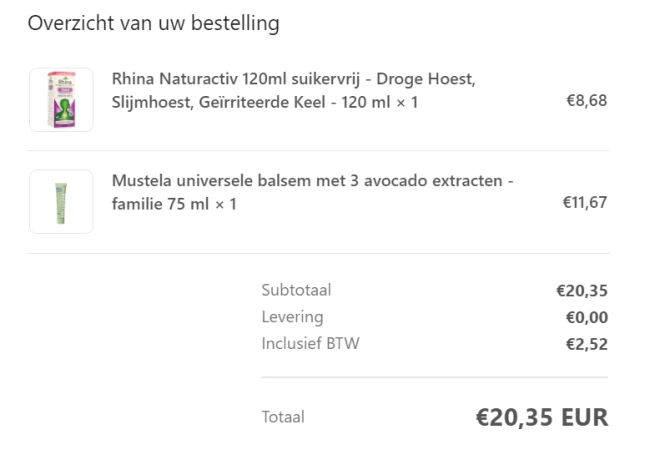Click the divider line below the Mustela item
Viewport: 665px width, 460px height.
click(318, 254)
